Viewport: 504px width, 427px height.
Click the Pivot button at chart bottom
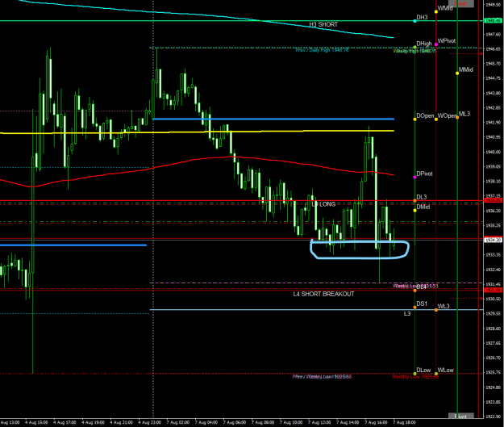pyautogui.click(x=461, y=417)
